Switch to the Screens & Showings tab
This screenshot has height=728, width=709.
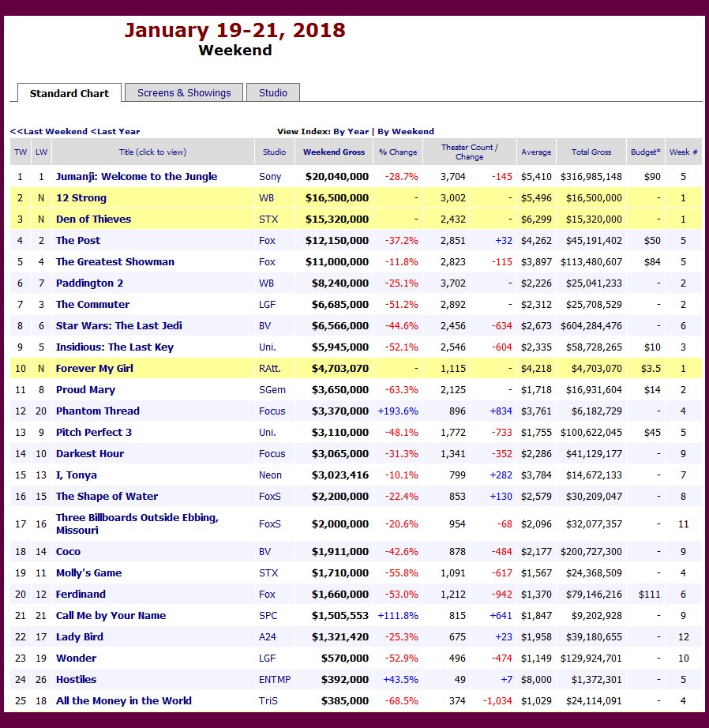(x=184, y=92)
